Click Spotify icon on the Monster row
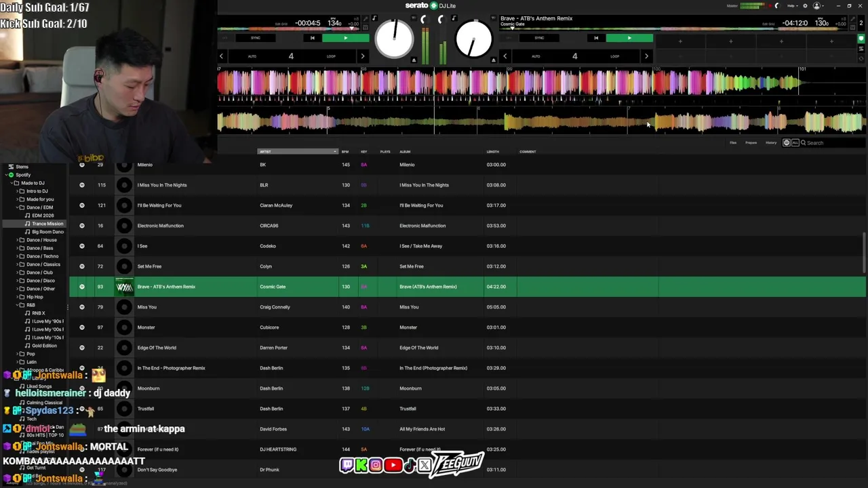The height and width of the screenshot is (488, 868). (x=82, y=327)
